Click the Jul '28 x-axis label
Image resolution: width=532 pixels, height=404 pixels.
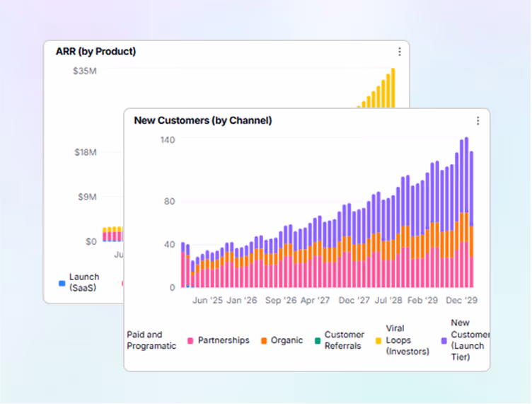[x=388, y=301]
